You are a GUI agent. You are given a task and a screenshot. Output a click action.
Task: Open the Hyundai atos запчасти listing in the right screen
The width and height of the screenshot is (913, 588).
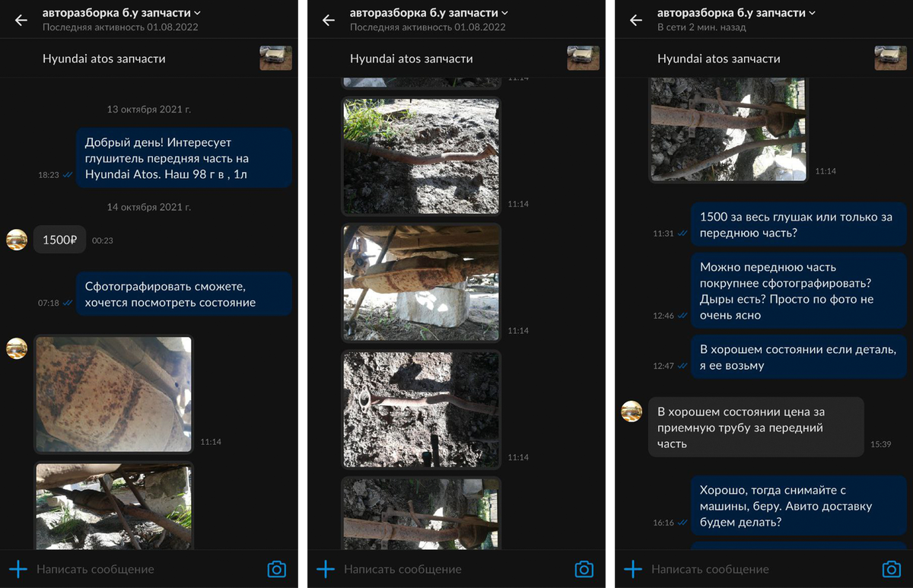pyautogui.click(x=718, y=59)
